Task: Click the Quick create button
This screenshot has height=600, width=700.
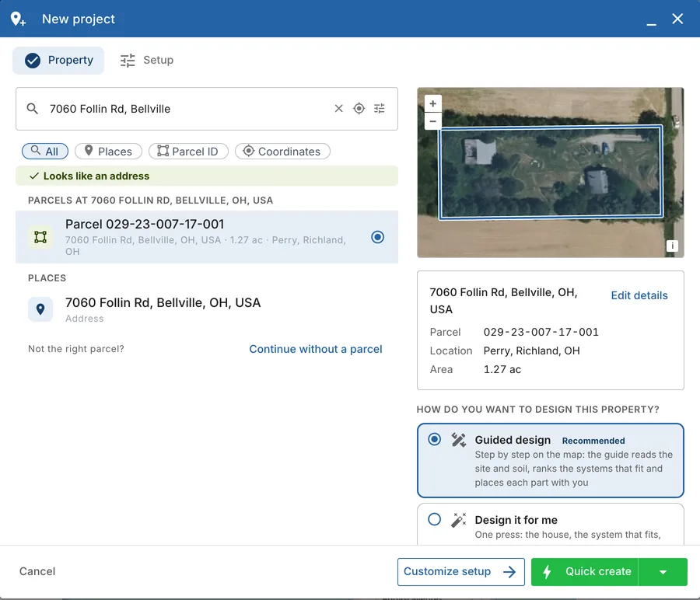Action: [x=585, y=571]
